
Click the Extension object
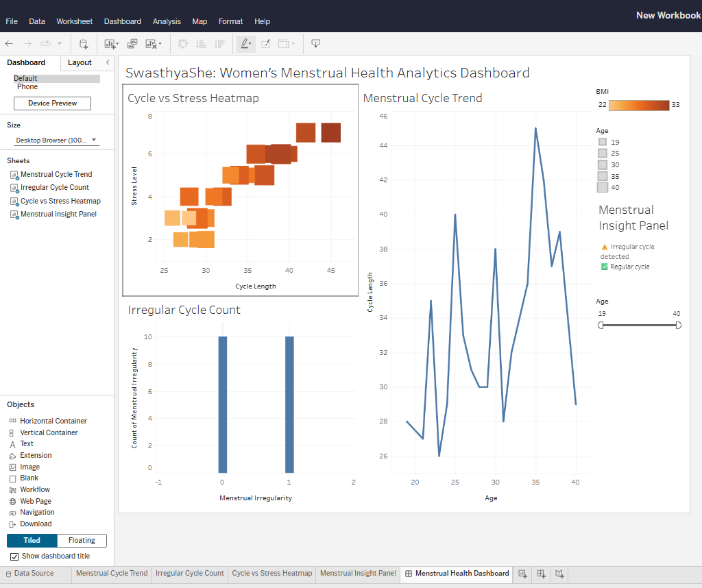click(x=36, y=456)
